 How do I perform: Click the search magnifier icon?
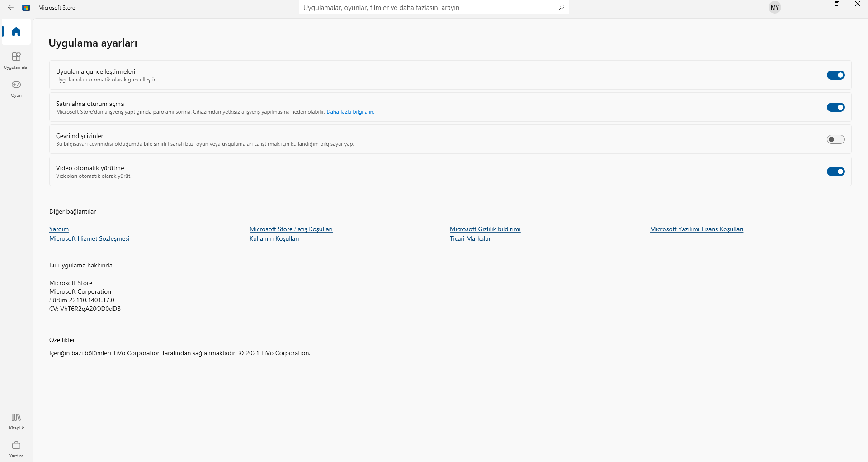point(561,7)
